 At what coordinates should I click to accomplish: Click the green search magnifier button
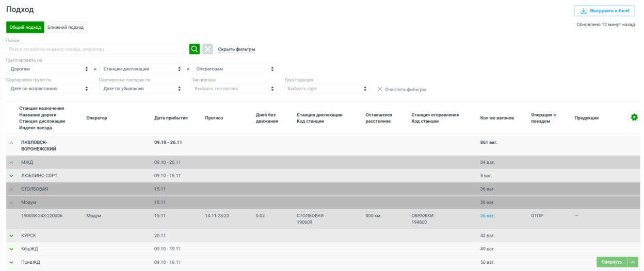pos(194,49)
